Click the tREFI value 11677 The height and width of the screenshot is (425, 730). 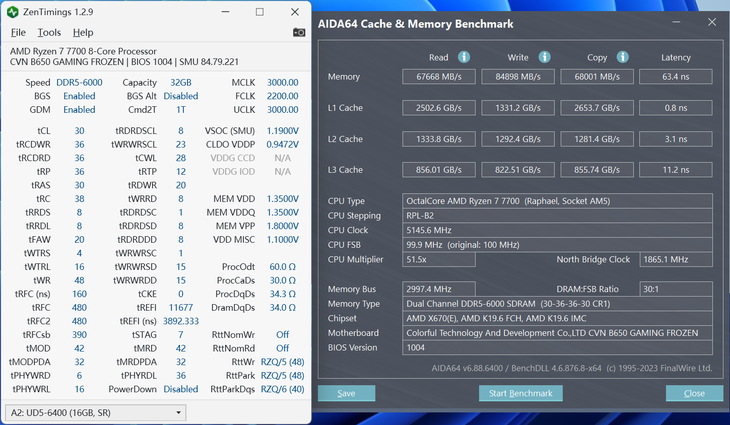(181, 307)
